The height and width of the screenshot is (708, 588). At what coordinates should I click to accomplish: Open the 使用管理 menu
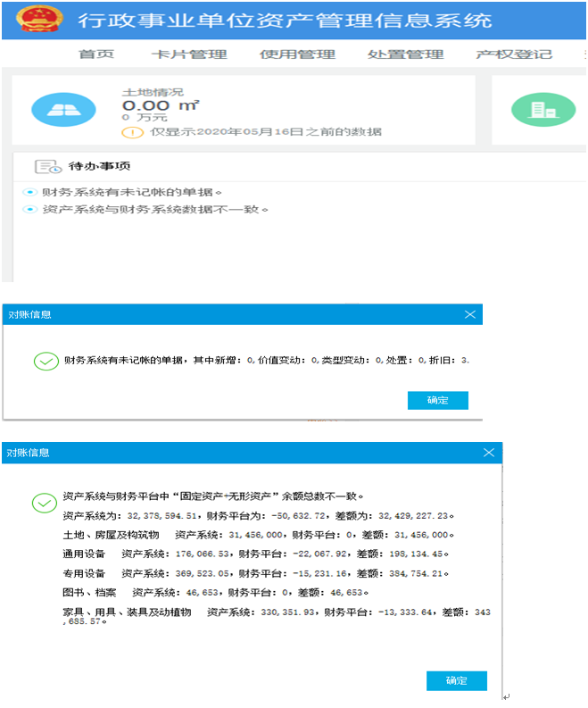pyautogui.click(x=297, y=54)
